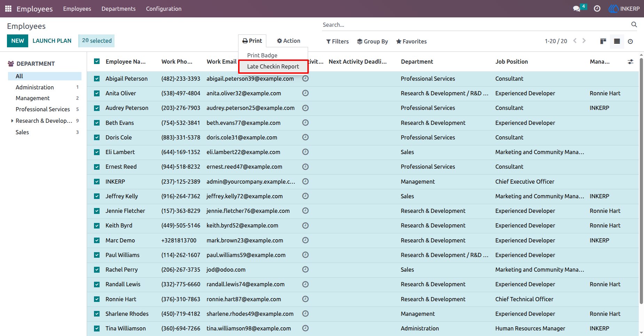Collapse the Print dropdown
644x336 pixels.
pos(252,41)
